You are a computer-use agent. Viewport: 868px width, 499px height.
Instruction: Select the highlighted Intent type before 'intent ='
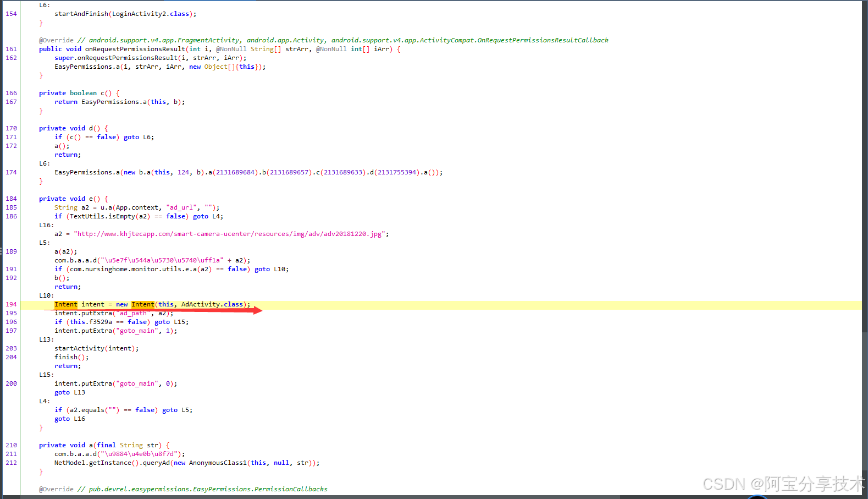(66, 304)
